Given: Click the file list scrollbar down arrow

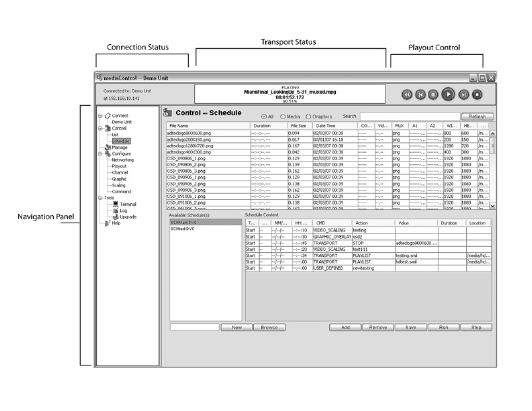Looking at the screenshot, I should click(492, 206).
